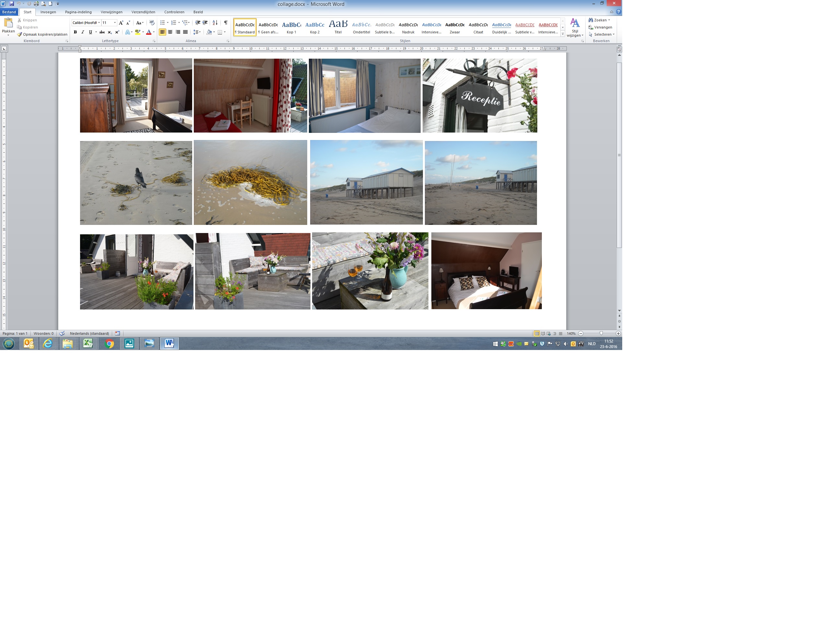840x630 pixels.
Task: Click Stijl wijzigen icon
Action: 575,27
